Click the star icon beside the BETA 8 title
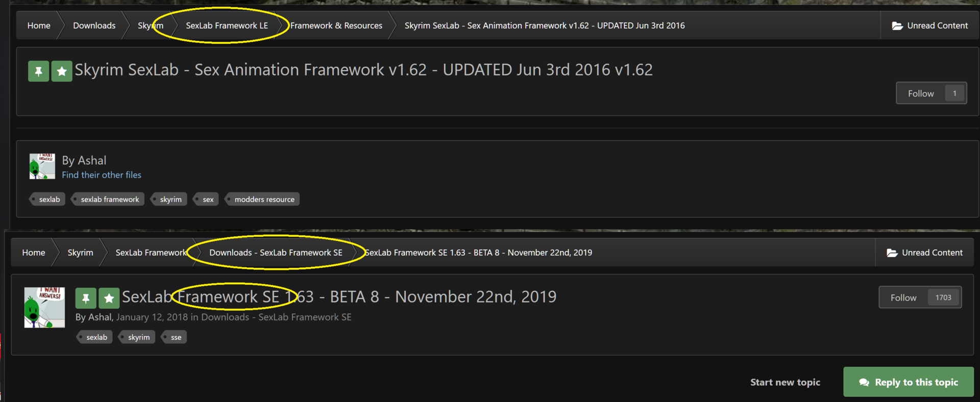Viewport: 980px width, 402px height. point(109,298)
